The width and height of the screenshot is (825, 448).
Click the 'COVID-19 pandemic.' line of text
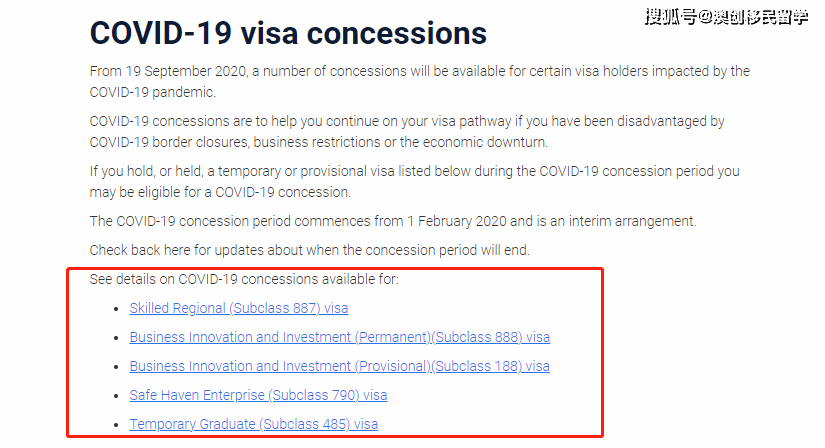pyautogui.click(x=153, y=92)
